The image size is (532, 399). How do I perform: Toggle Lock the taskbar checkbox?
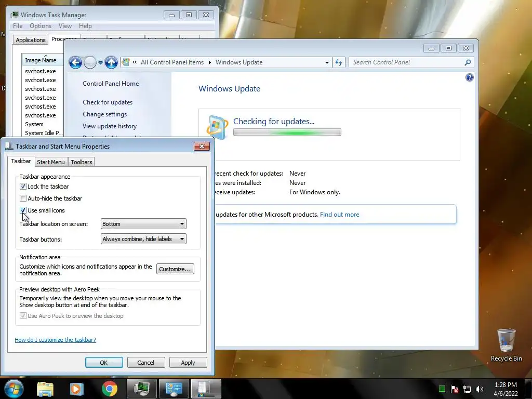tap(23, 187)
